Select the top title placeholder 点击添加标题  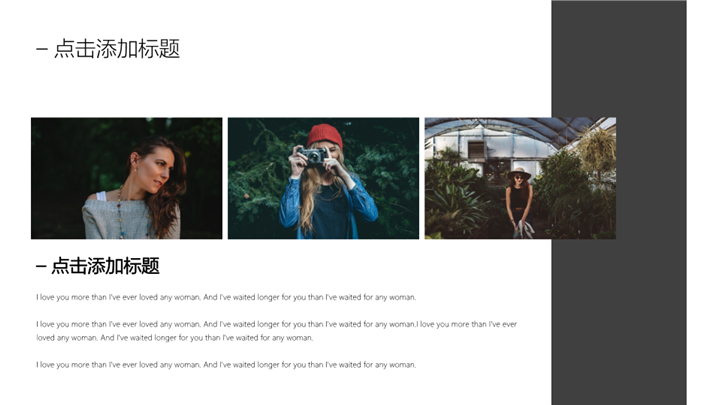coord(108,49)
